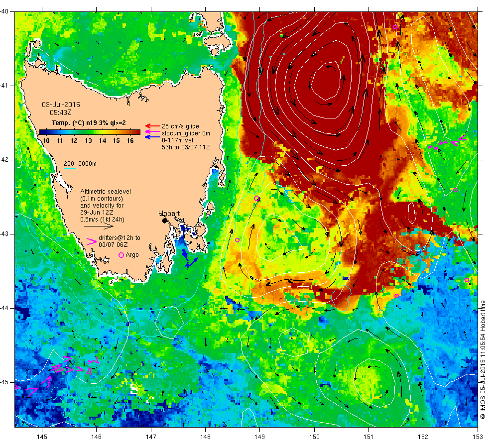The height and width of the screenshot is (448, 488).
Task: Click the -43 latitude axis label
Action: (4, 234)
